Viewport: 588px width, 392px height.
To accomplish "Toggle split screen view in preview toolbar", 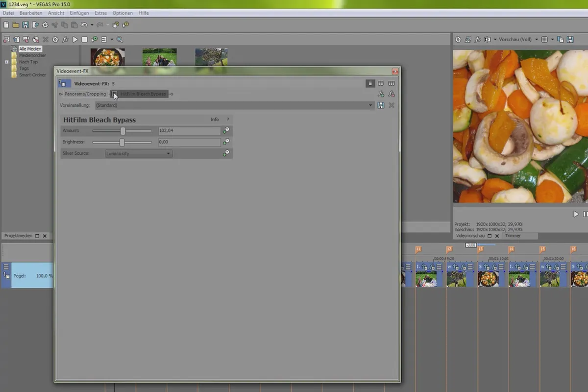I will 488,39.
